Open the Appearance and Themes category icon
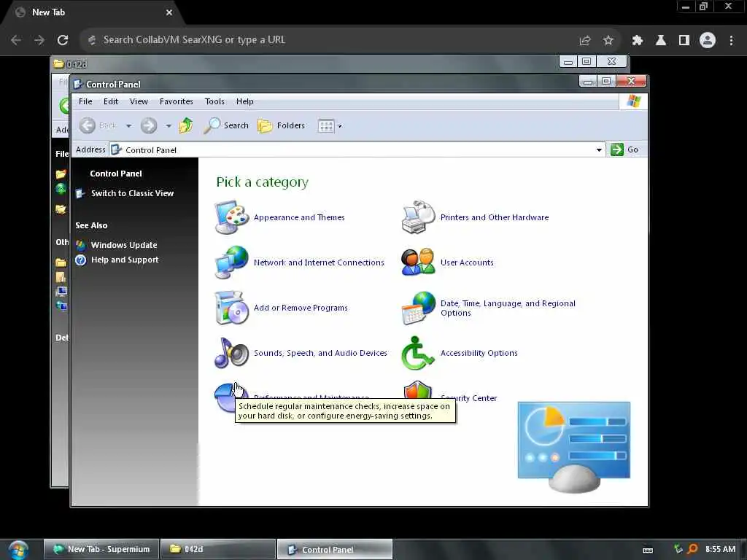Screen dimensions: 747x560 tap(231, 217)
